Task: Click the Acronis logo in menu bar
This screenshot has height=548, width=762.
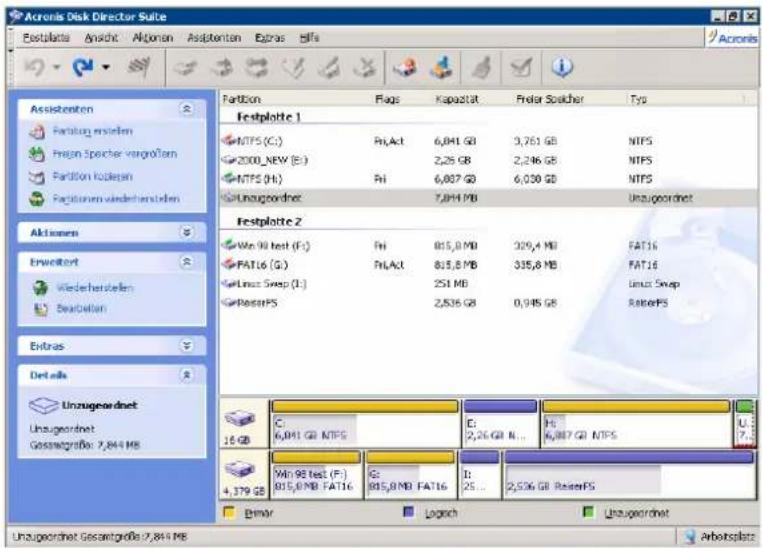Action: point(732,37)
